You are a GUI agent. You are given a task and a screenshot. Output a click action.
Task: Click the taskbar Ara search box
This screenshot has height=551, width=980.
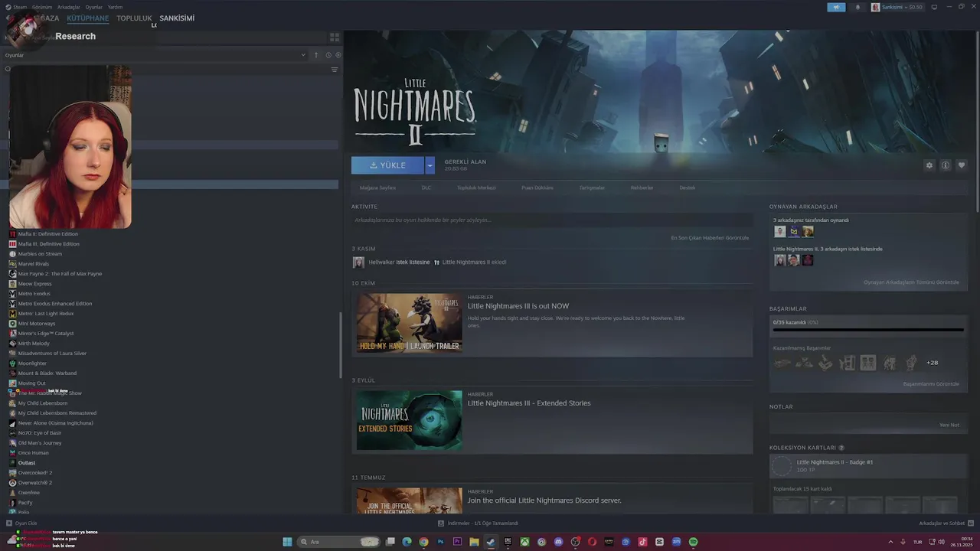click(x=338, y=542)
